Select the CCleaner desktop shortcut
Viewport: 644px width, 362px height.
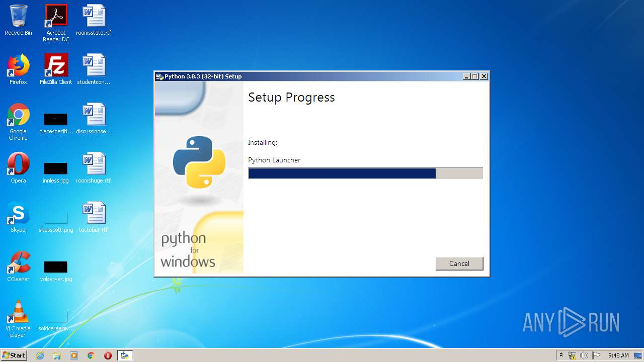point(18,266)
